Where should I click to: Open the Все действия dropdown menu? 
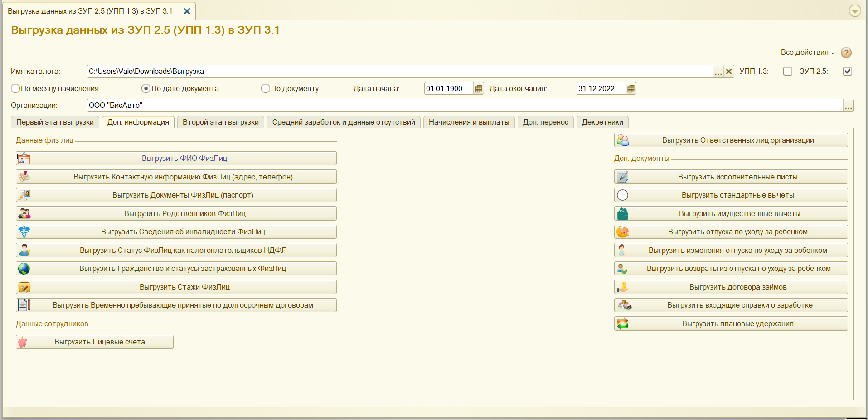click(x=807, y=53)
